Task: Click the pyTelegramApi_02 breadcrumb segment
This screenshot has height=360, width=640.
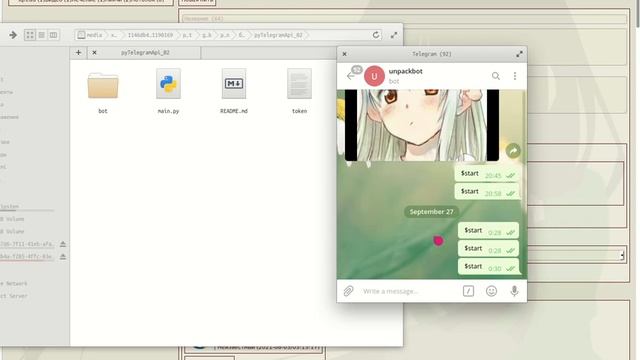Action: pos(278,35)
